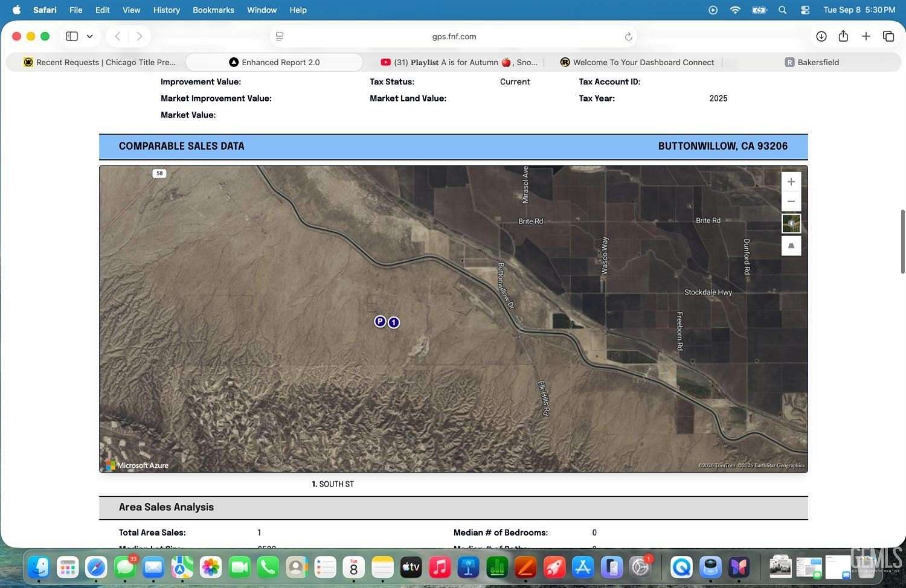Viewport: 906px width, 588px height.
Task: Open Messages from the Dock
Action: [x=125, y=567]
